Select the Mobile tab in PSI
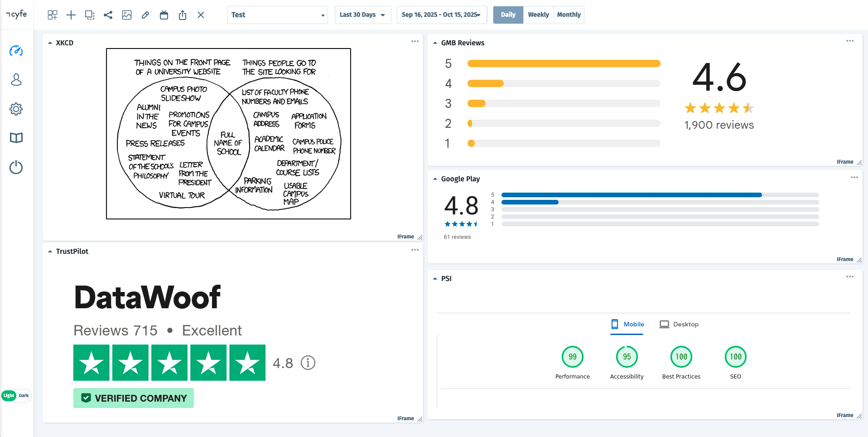The image size is (868, 437). click(x=627, y=324)
